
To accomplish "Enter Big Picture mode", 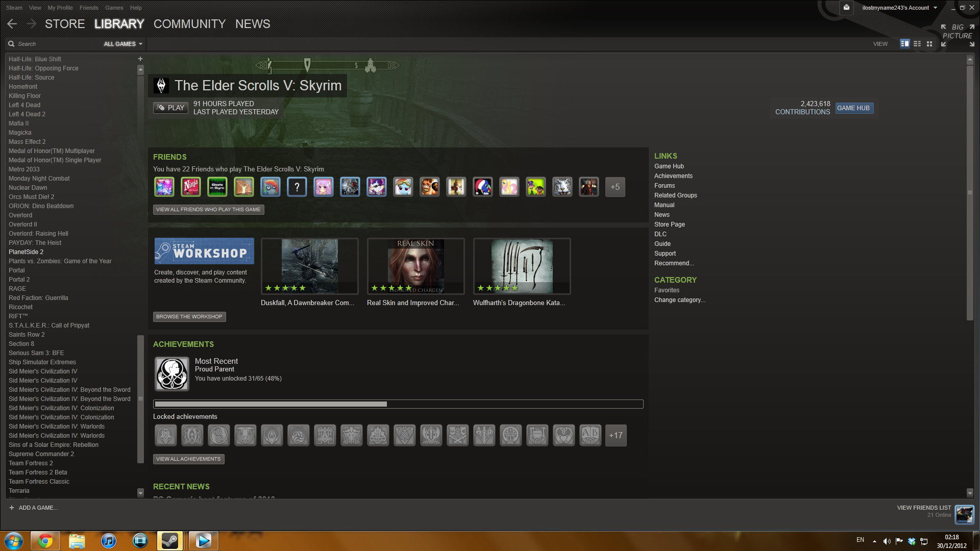I will coord(958,32).
